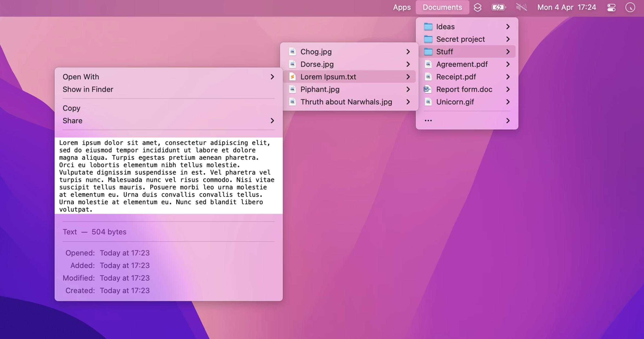Image resolution: width=644 pixels, height=339 pixels.
Task: Click the clock icon at top right
Action: tap(630, 7)
